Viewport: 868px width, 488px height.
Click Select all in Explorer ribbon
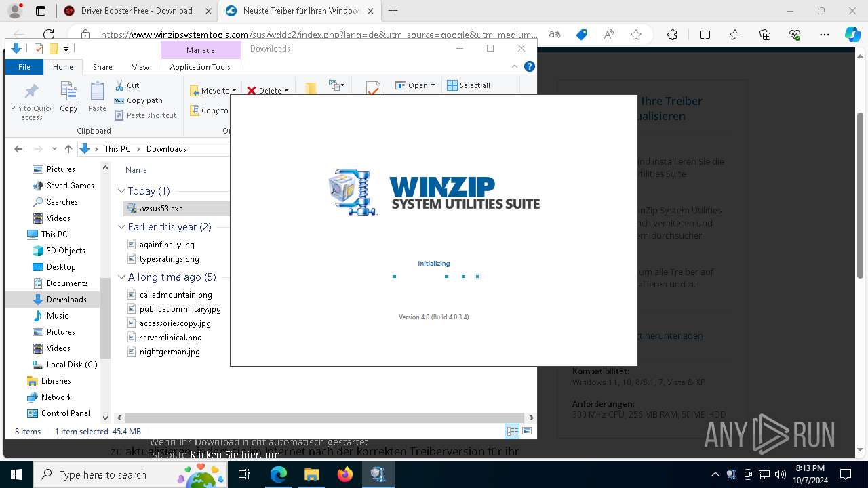click(x=469, y=85)
